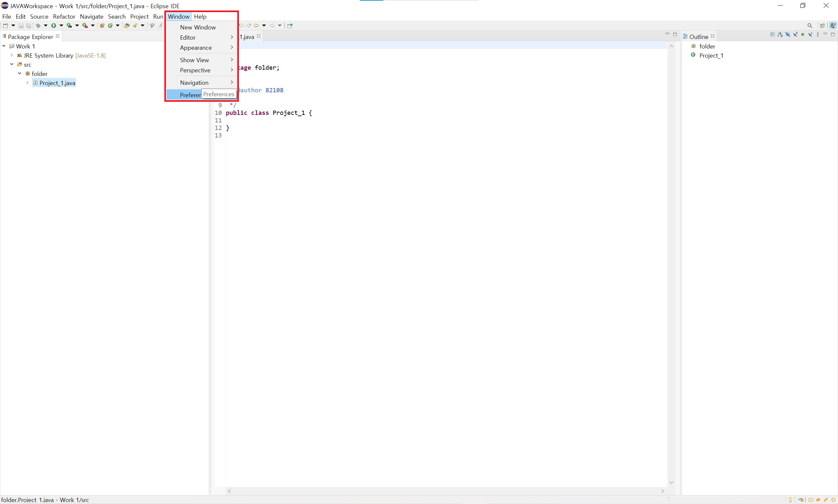The image size is (838, 504).
Task: Open the Show View submenu
Action: (x=194, y=60)
